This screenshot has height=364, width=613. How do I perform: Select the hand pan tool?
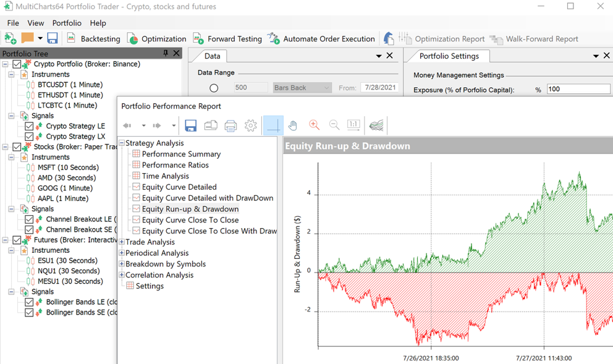293,125
